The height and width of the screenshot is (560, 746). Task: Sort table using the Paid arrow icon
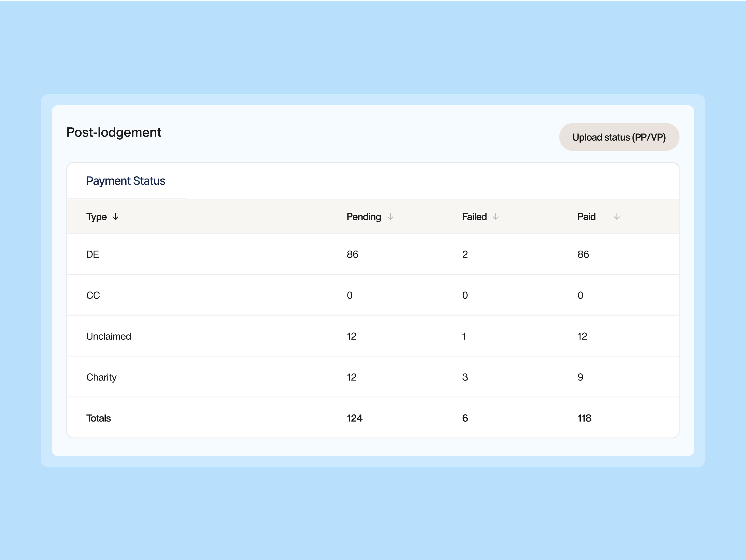(x=616, y=217)
